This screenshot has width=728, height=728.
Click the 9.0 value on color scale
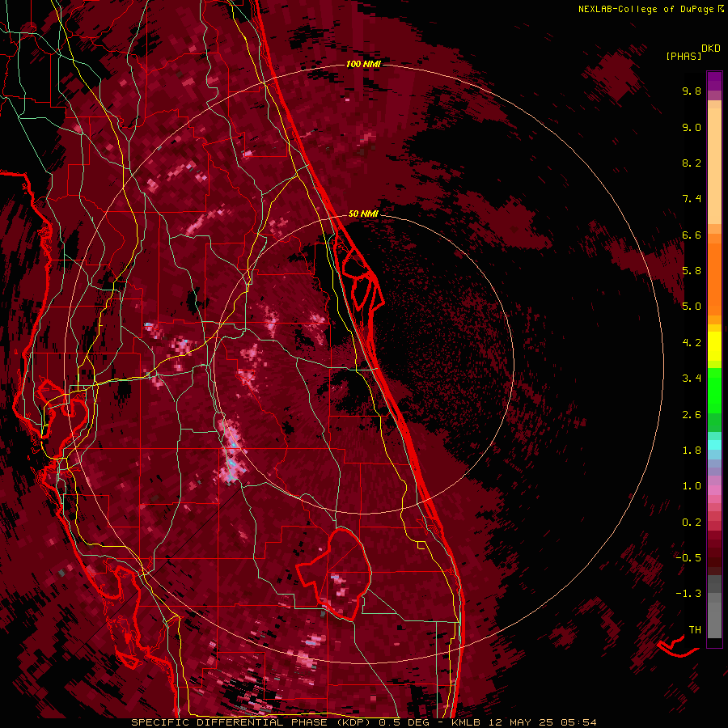coord(692,127)
